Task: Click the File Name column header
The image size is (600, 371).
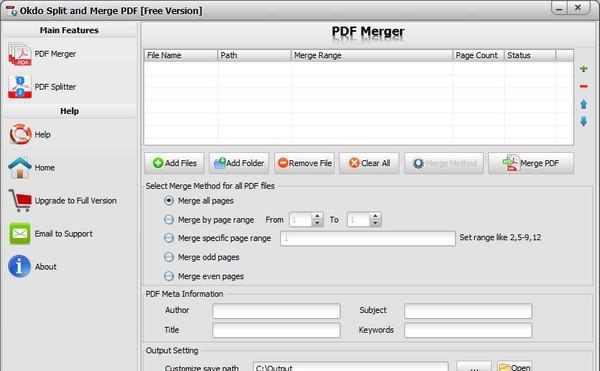Action: pyautogui.click(x=181, y=55)
